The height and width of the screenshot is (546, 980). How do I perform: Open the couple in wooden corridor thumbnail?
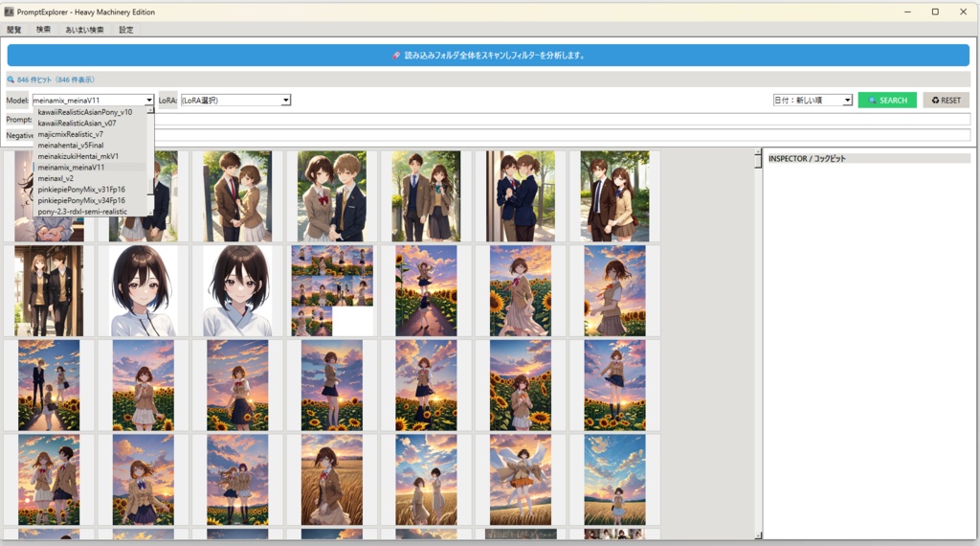click(x=49, y=291)
